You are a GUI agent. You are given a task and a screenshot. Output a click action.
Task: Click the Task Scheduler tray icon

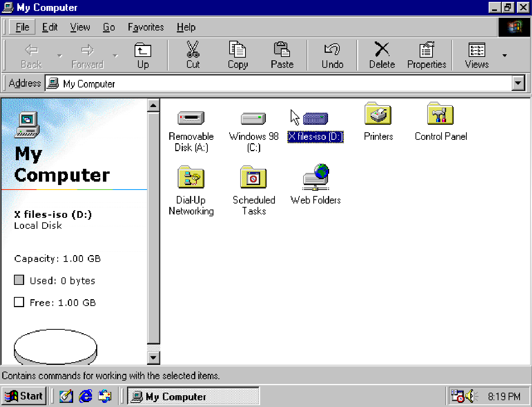click(458, 396)
